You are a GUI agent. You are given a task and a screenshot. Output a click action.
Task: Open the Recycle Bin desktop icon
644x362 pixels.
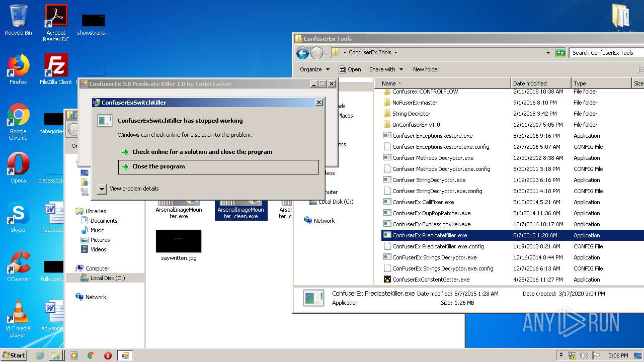pyautogui.click(x=18, y=20)
